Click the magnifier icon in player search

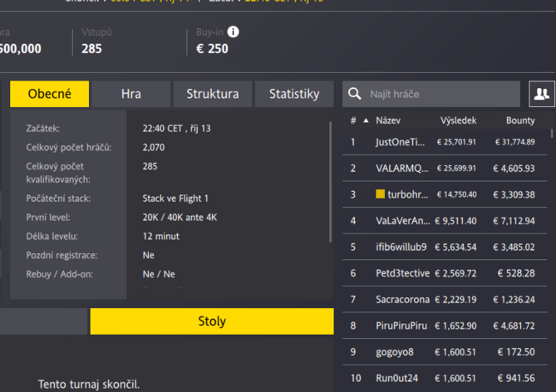pyautogui.click(x=355, y=95)
